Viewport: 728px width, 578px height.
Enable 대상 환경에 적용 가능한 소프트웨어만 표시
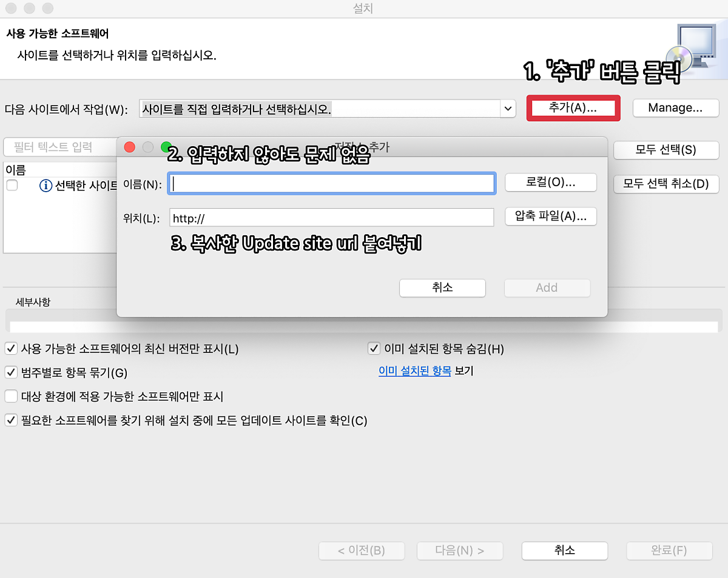click(11, 396)
